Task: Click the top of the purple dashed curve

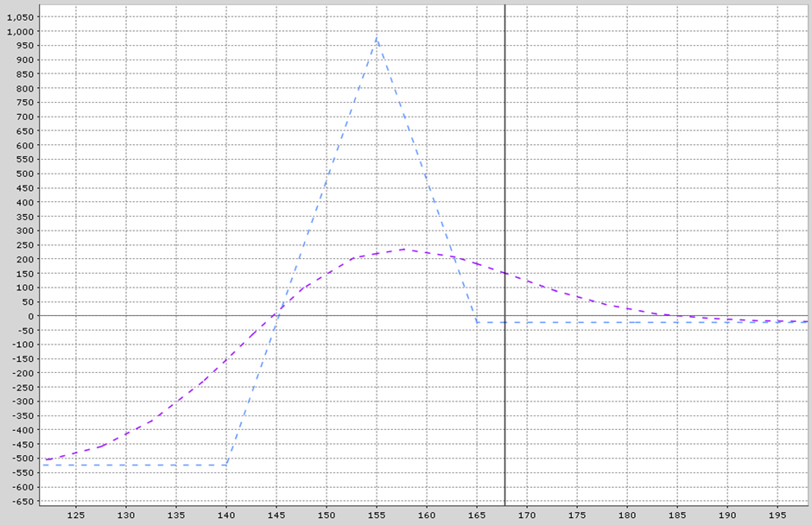Action: pos(405,250)
